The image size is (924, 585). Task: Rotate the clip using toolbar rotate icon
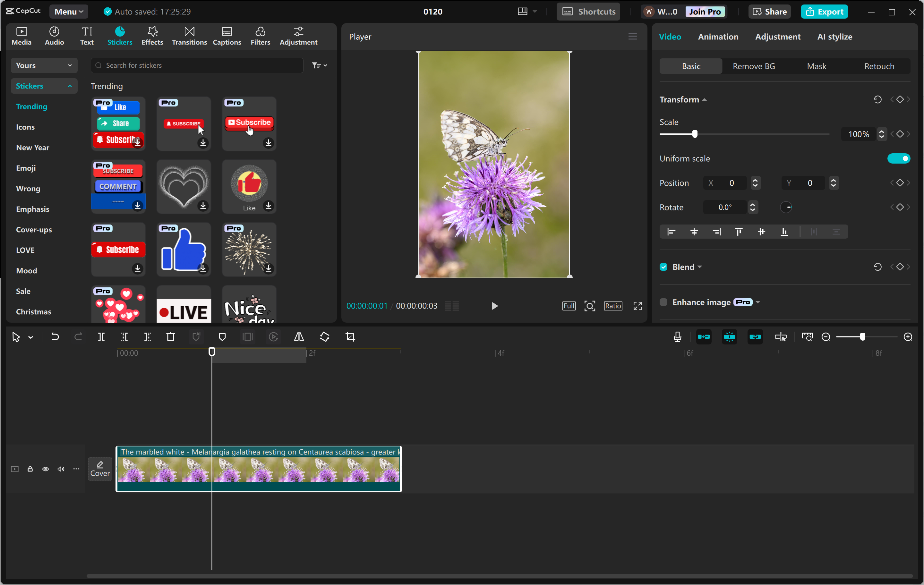(324, 337)
